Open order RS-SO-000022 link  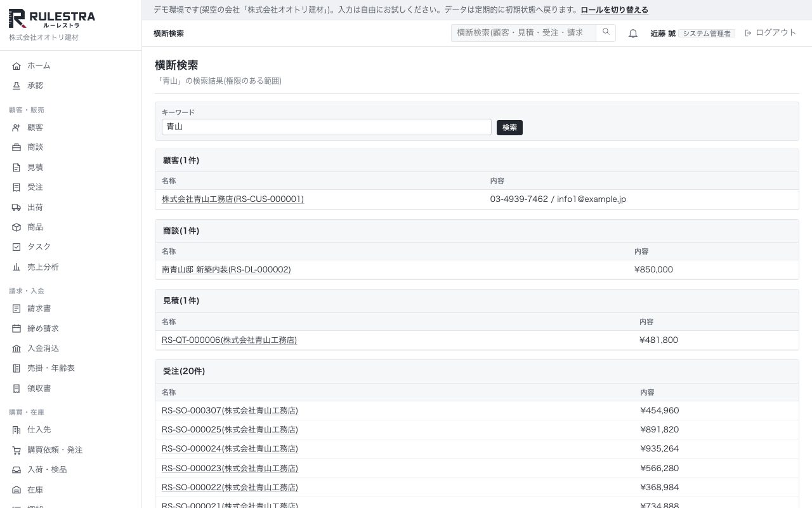coord(230,488)
